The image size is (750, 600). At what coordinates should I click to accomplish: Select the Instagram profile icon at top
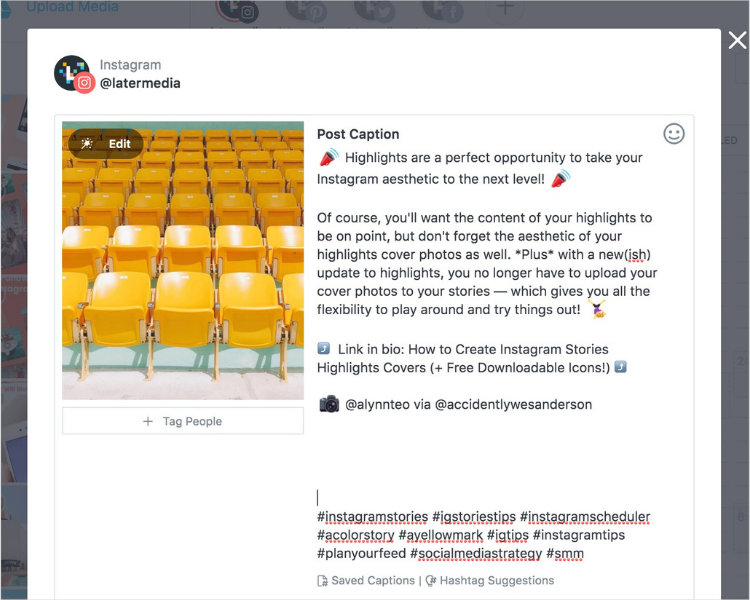point(237,10)
